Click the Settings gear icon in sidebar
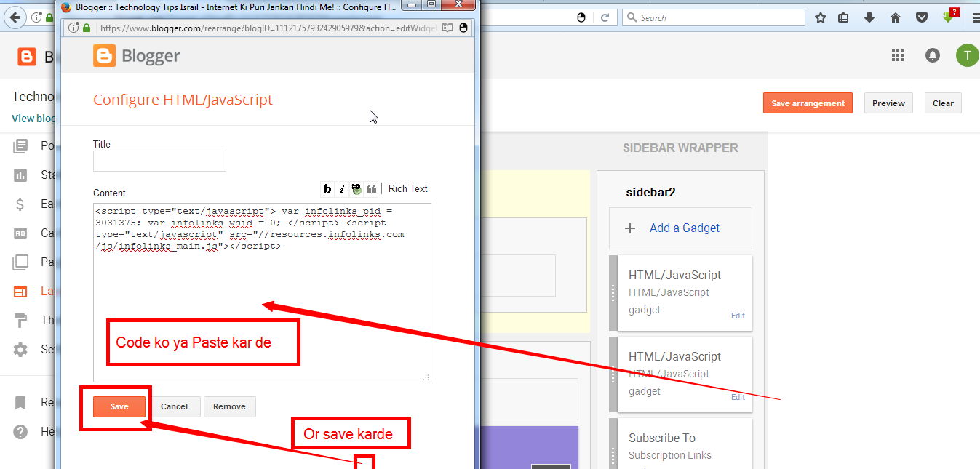 click(x=20, y=350)
